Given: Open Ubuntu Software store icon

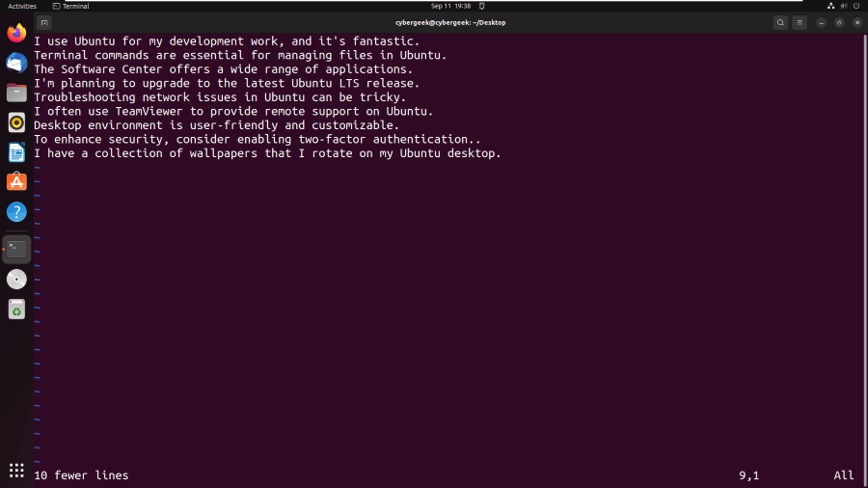Looking at the screenshot, I should click(16, 181).
